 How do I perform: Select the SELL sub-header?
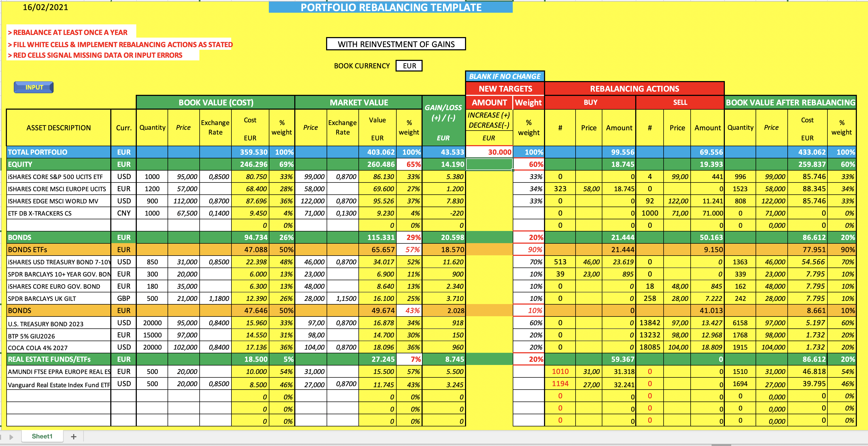tap(680, 102)
